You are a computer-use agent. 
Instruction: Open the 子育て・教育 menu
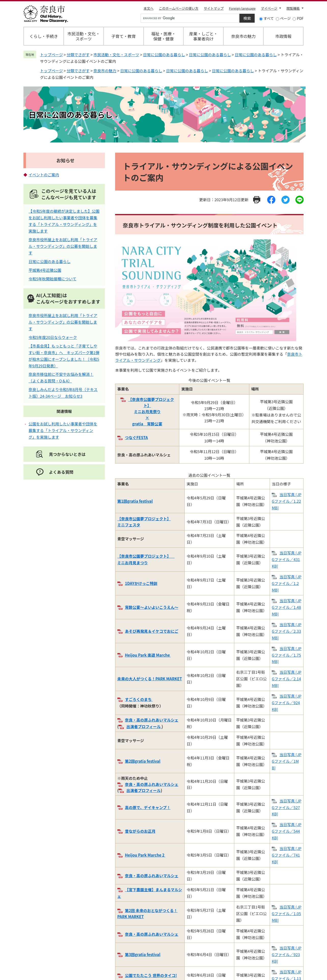click(123, 37)
